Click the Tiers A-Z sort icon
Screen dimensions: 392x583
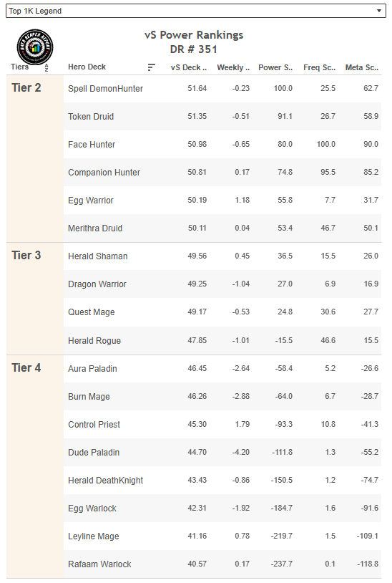coord(46,67)
